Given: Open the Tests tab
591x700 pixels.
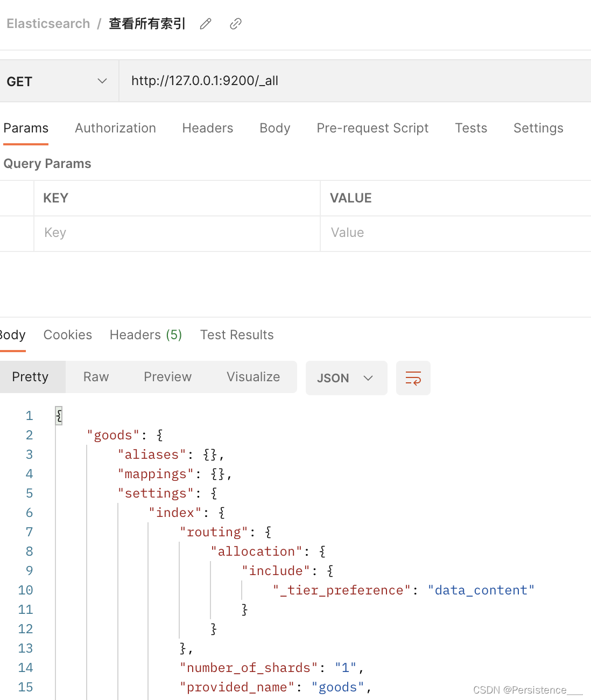Looking at the screenshot, I should tap(471, 128).
